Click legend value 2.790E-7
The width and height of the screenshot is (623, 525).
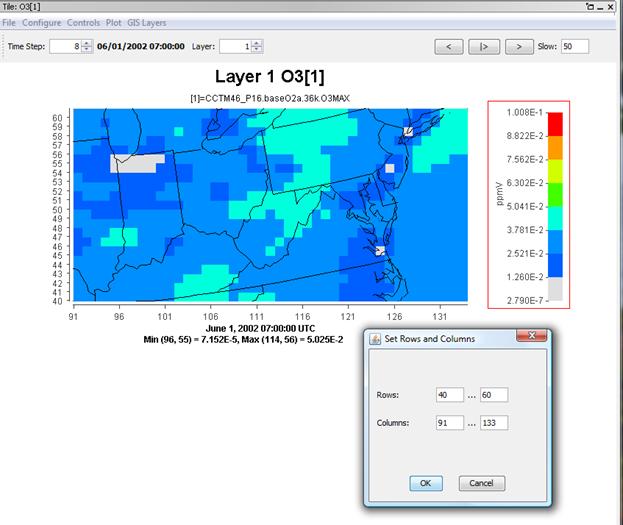(x=524, y=300)
